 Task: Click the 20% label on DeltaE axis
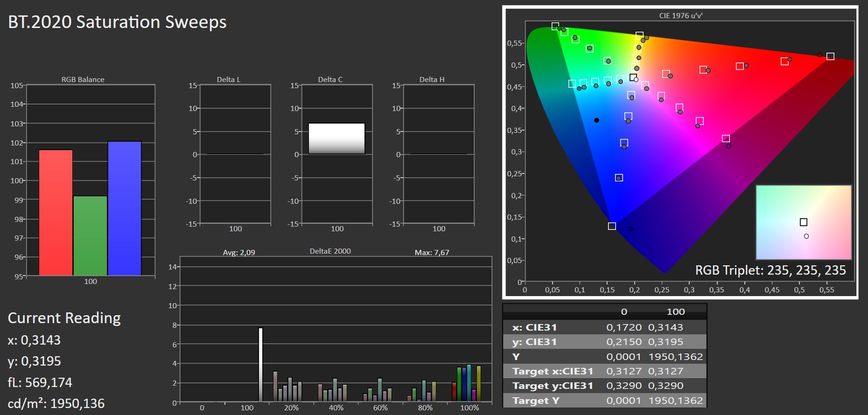click(291, 408)
